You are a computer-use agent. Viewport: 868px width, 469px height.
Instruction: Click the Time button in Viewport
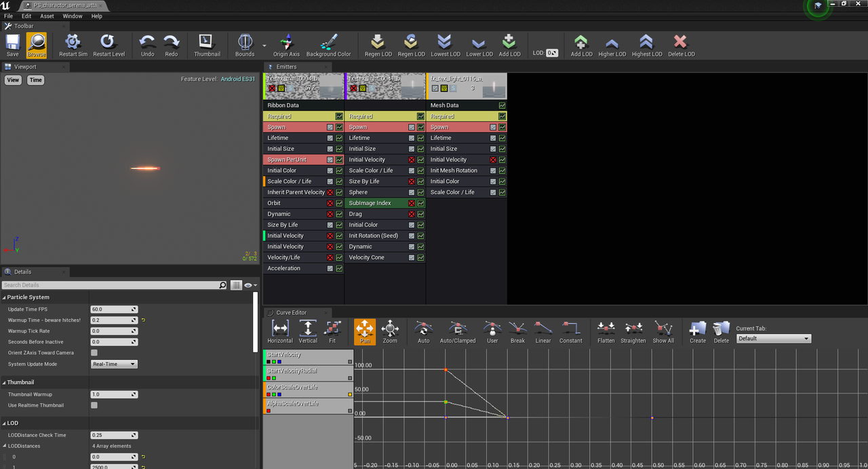coord(35,80)
